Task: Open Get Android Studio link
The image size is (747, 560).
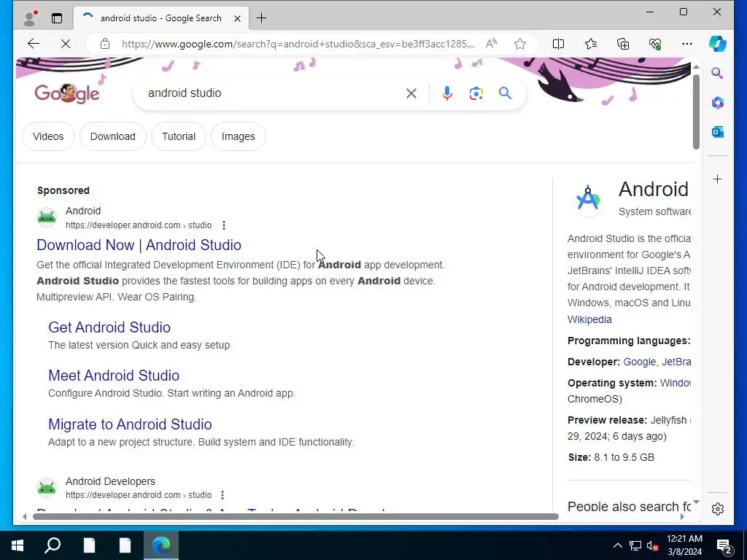Action: point(109,327)
